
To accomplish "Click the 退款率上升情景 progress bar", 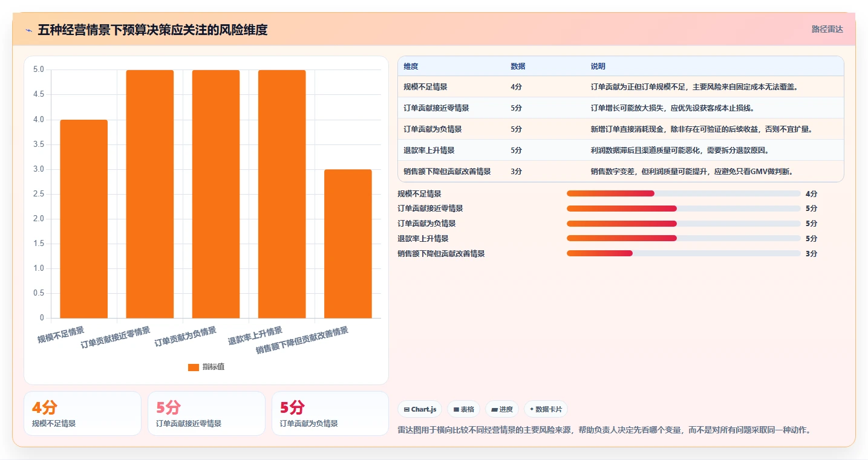I will tap(684, 238).
